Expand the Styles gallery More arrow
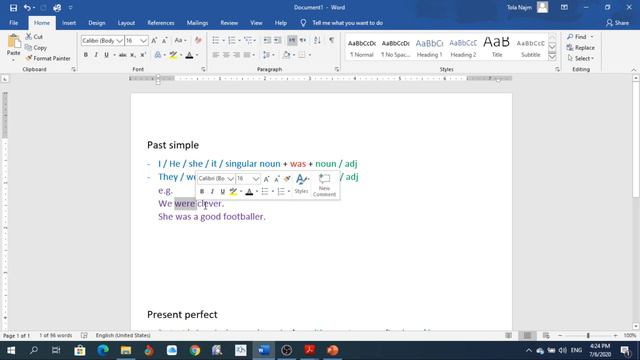The width and height of the screenshot is (640, 360). 552,57
